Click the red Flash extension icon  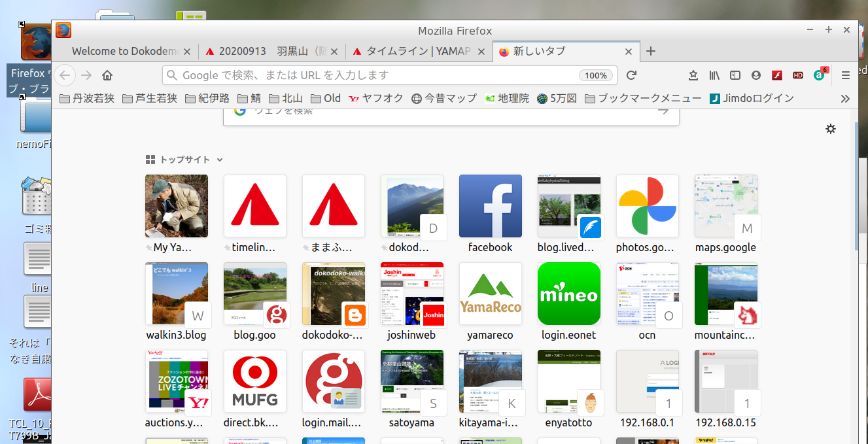(777, 75)
